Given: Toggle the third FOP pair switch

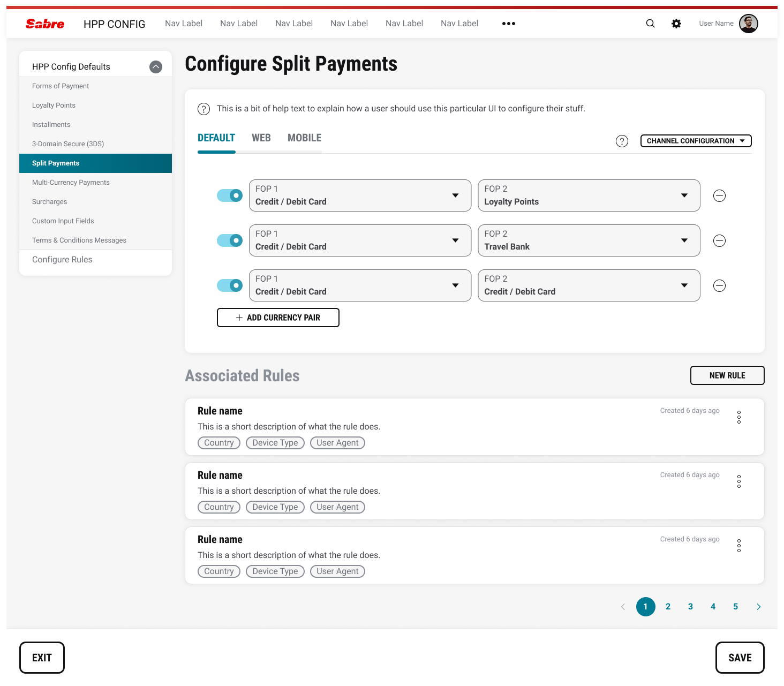Looking at the screenshot, I should (230, 285).
